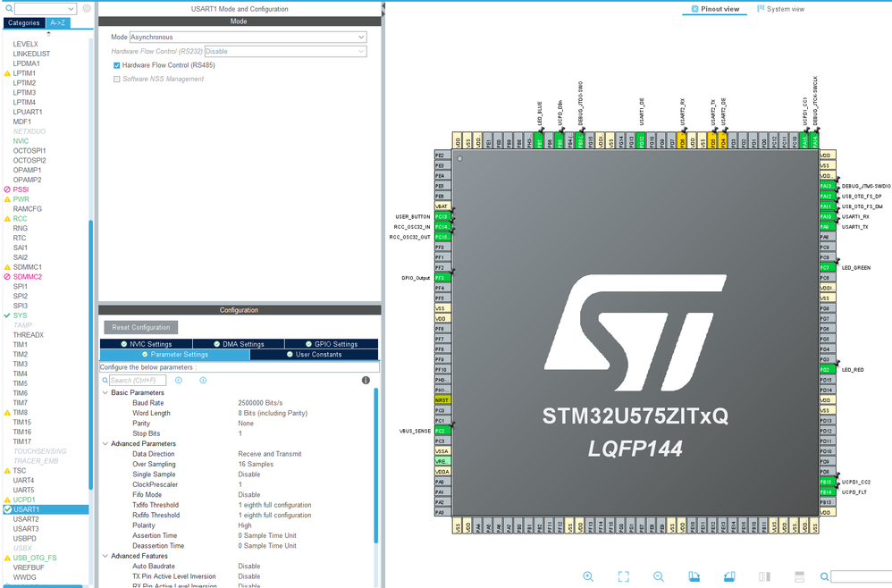Screen dimensions: 892x588
Task: Select USART2 in peripheral list
Action: (x=26, y=519)
